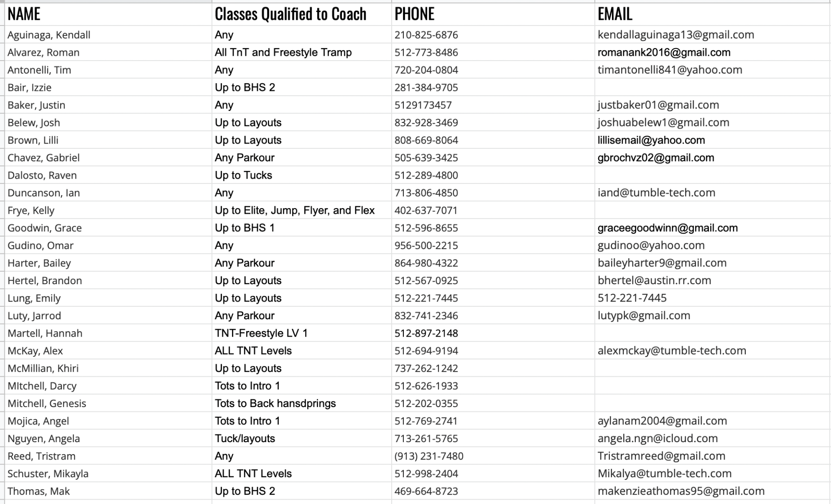This screenshot has width=831, height=504.
Task: Select "Tots to Back hansdprings" cell
Action: coord(275,404)
